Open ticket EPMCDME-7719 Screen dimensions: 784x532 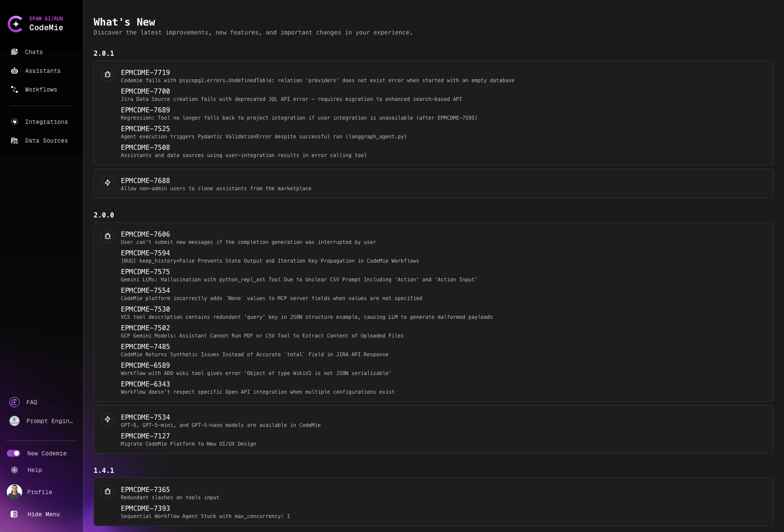[146, 72]
